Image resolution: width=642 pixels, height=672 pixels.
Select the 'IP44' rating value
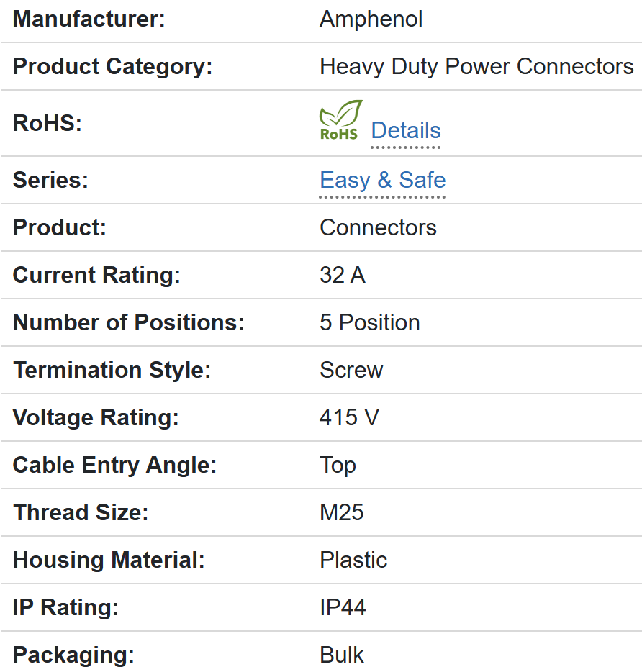point(343,608)
